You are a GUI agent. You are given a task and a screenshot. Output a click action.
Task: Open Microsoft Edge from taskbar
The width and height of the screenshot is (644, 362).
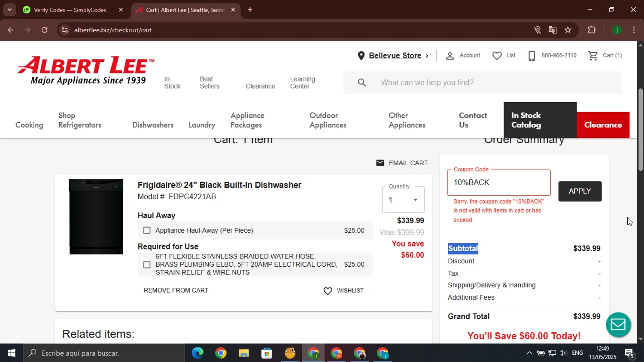tap(197, 353)
